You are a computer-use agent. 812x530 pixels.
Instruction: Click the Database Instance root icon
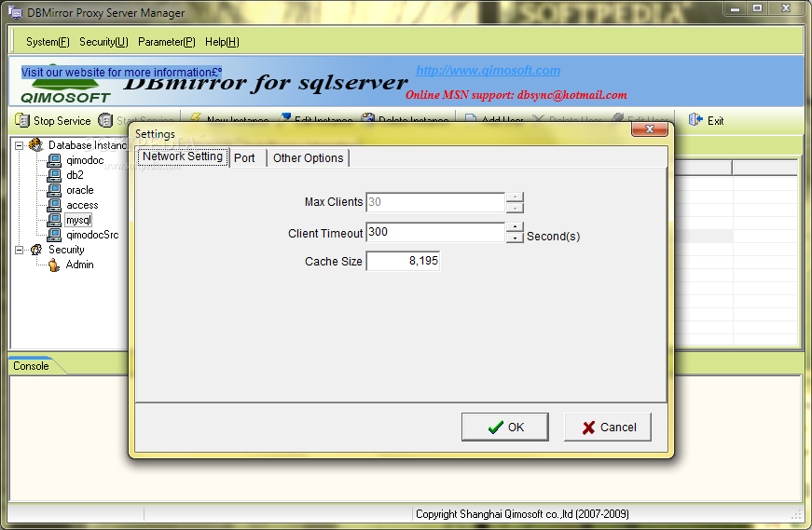pyautogui.click(x=36, y=145)
